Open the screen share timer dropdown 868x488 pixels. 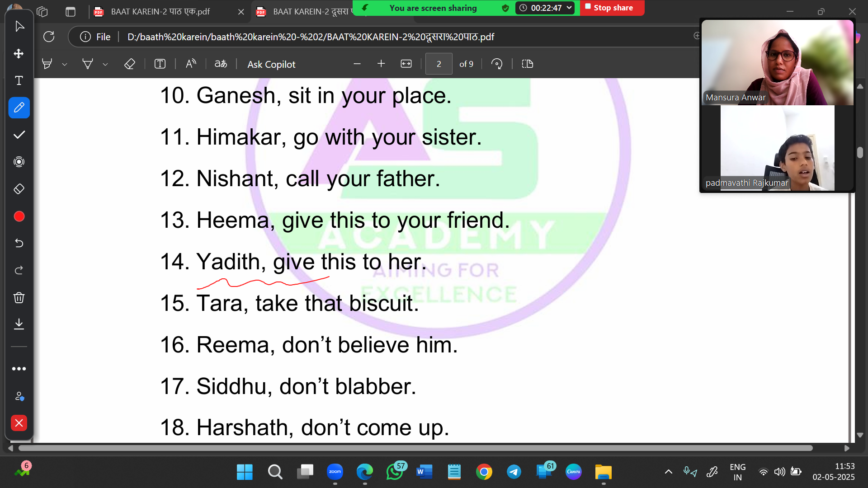coord(569,8)
